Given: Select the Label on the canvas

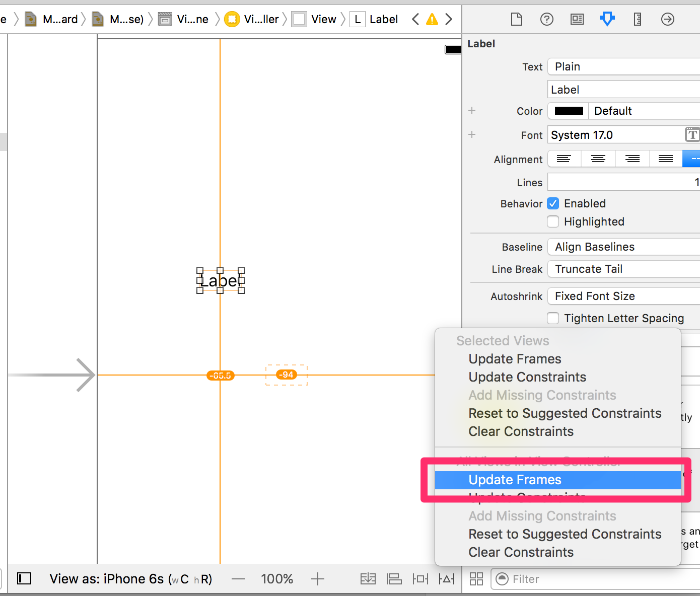Looking at the screenshot, I should tap(221, 280).
